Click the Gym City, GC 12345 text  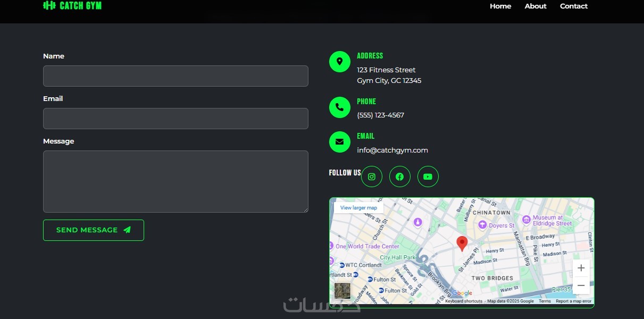coord(389,81)
